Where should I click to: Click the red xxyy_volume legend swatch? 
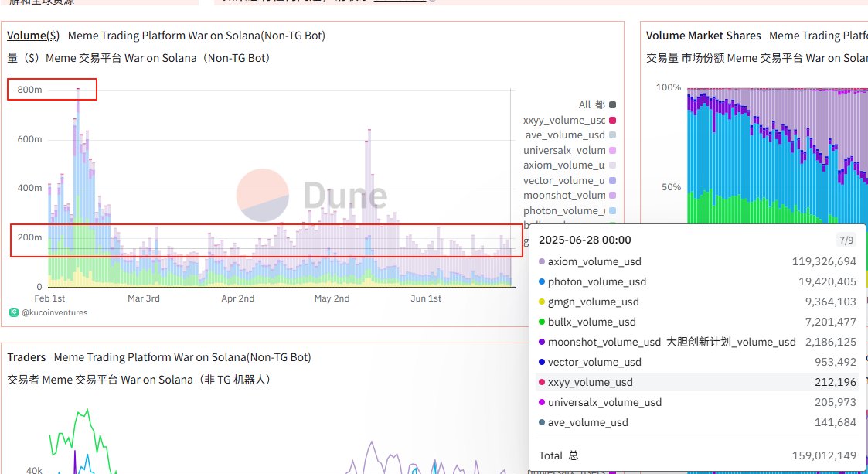[x=612, y=120]
